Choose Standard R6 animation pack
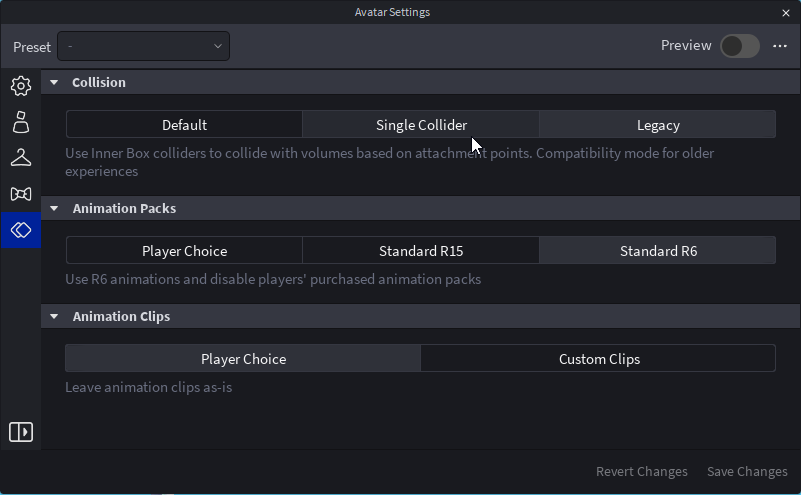 pos(657,251)
